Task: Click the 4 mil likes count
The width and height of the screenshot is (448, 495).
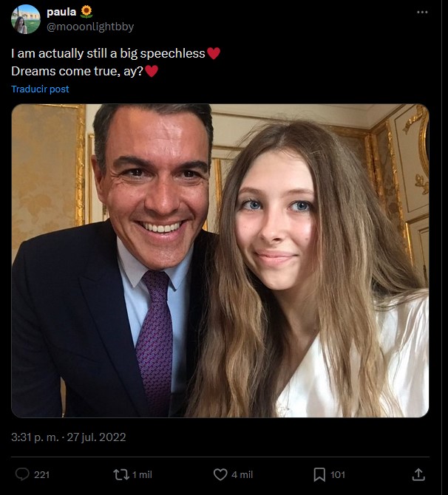Action: [242, 474]
